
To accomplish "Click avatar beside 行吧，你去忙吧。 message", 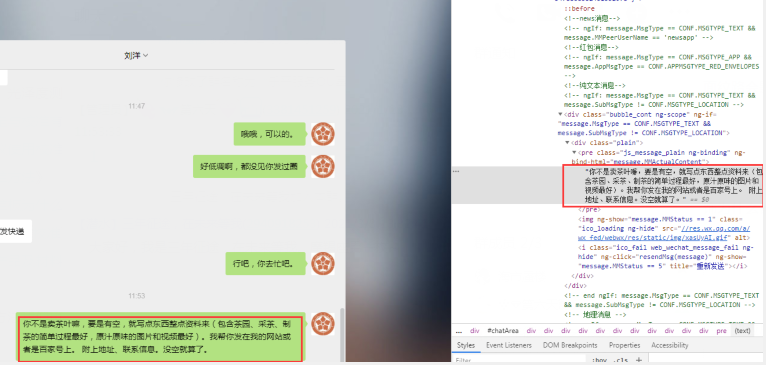I will [323, 263].
